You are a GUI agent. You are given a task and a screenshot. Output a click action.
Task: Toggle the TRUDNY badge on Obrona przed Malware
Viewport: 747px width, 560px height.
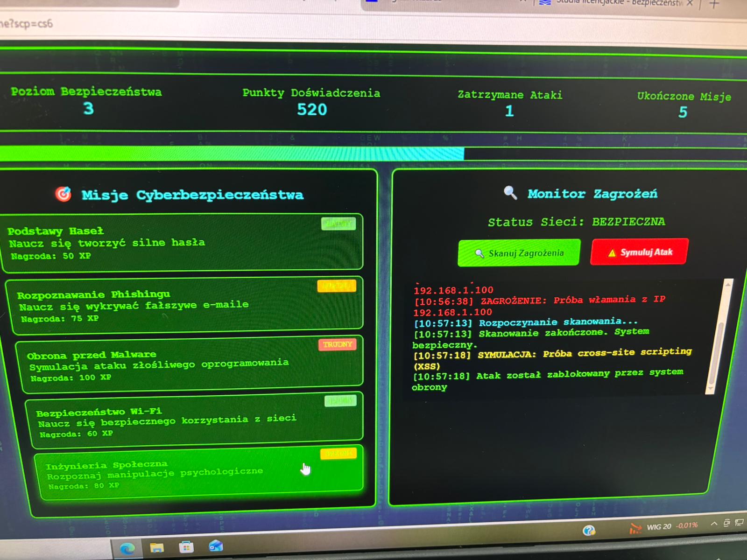pyautogui.click(x=338, y=345)
